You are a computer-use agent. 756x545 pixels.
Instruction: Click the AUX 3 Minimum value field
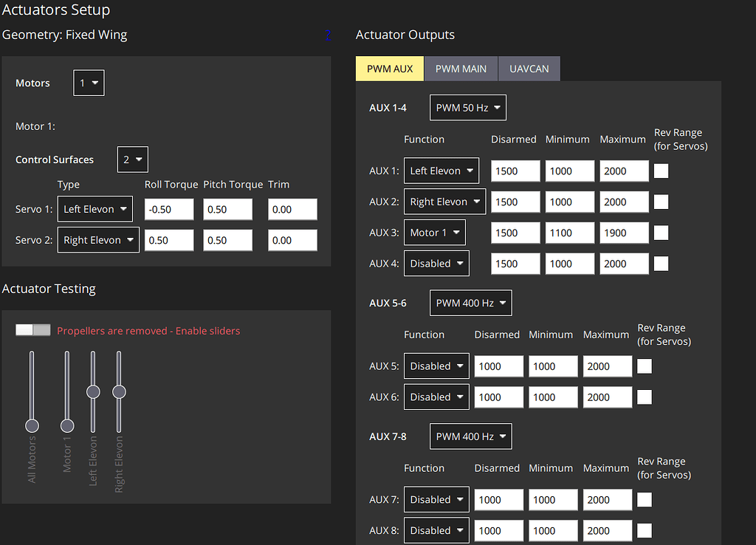569,233
